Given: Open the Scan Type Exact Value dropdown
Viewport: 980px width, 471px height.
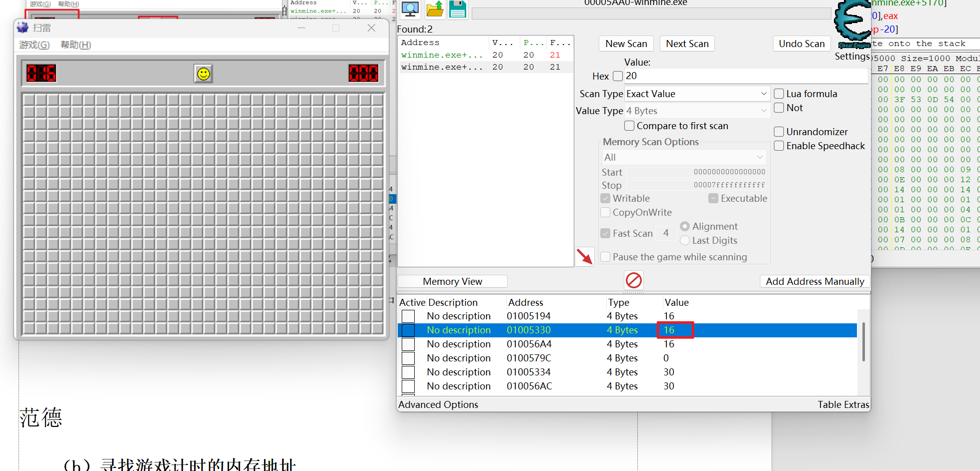Looking at the screenshot, I should pyautogui.click(x=697, y=94).
